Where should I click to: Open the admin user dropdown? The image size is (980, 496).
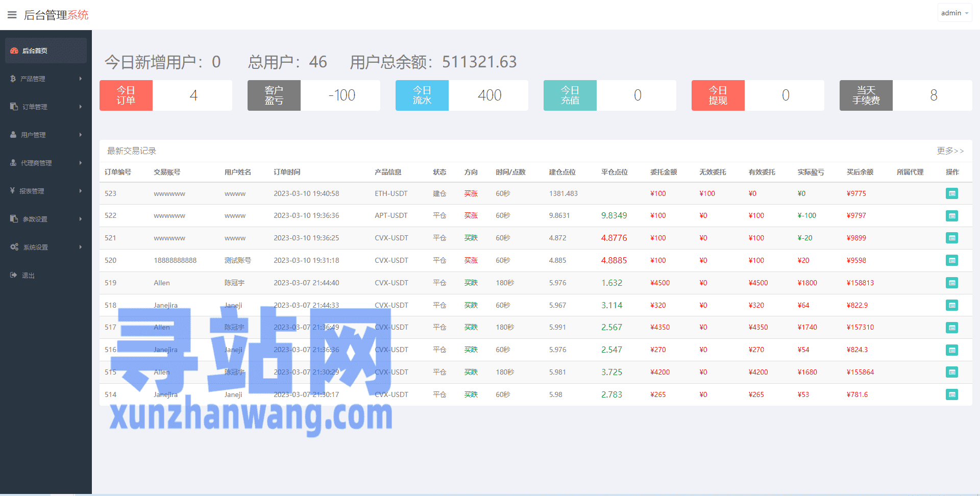coord(954,13)
